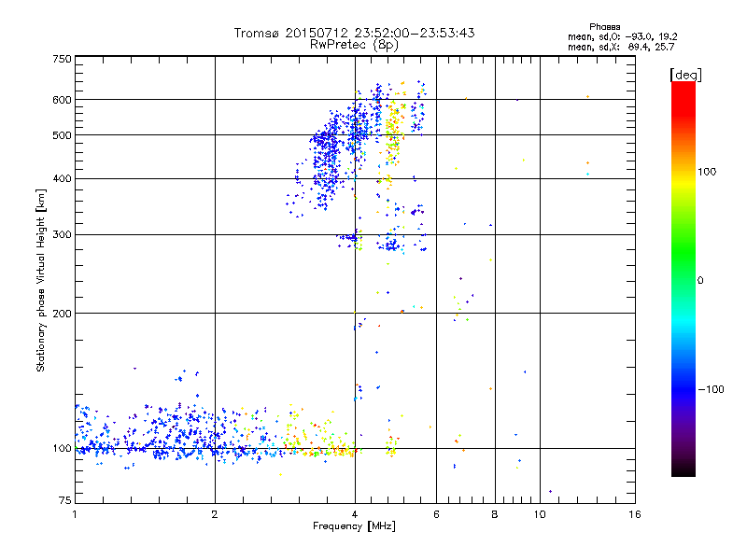Click the "RwPretec (8p)" subtitle

click(x=354, y=45)
